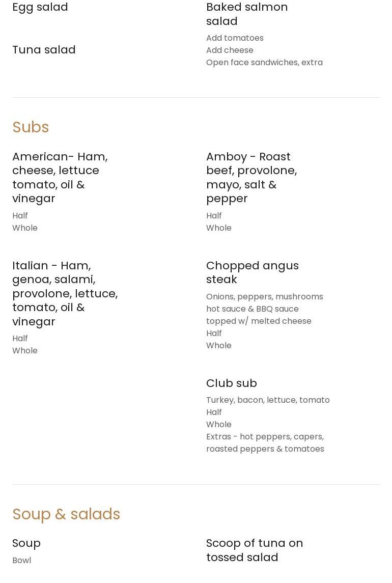Select the Egg salad item
This screenshot has height=583, width=392.
[40, 7]
